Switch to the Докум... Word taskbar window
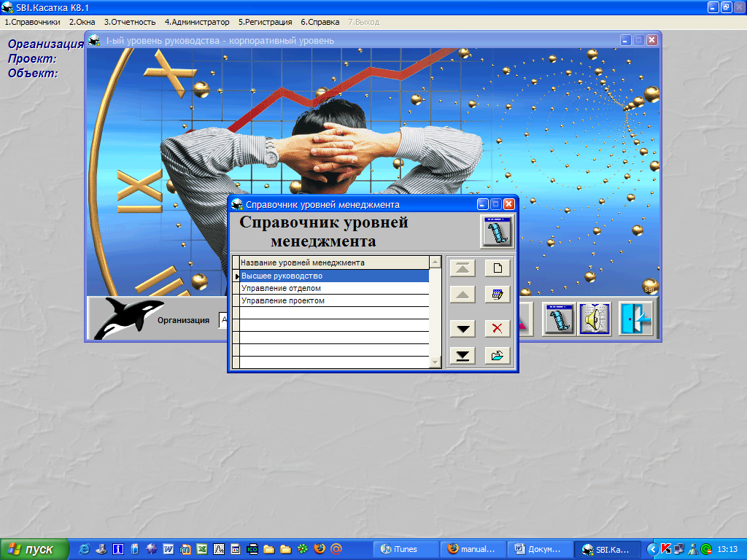 coord(540,549)
